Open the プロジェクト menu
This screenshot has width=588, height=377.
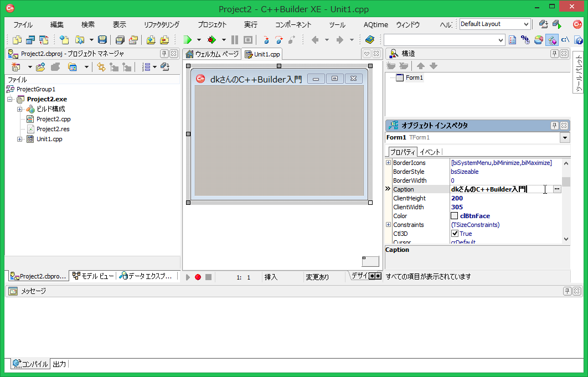pyautogui.click(x=212, y=25)
